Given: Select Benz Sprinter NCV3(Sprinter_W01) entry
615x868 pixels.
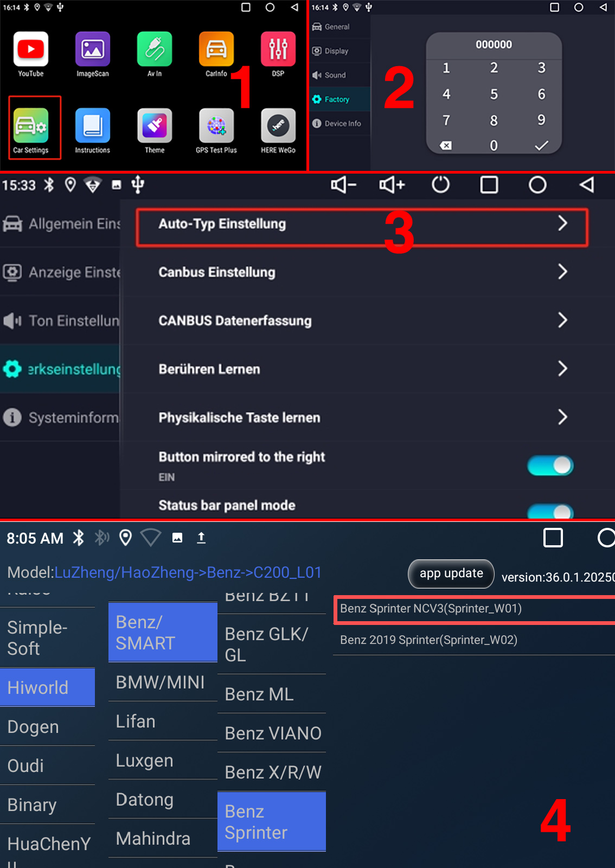Looking at the screenshot, I should (475, 609).
